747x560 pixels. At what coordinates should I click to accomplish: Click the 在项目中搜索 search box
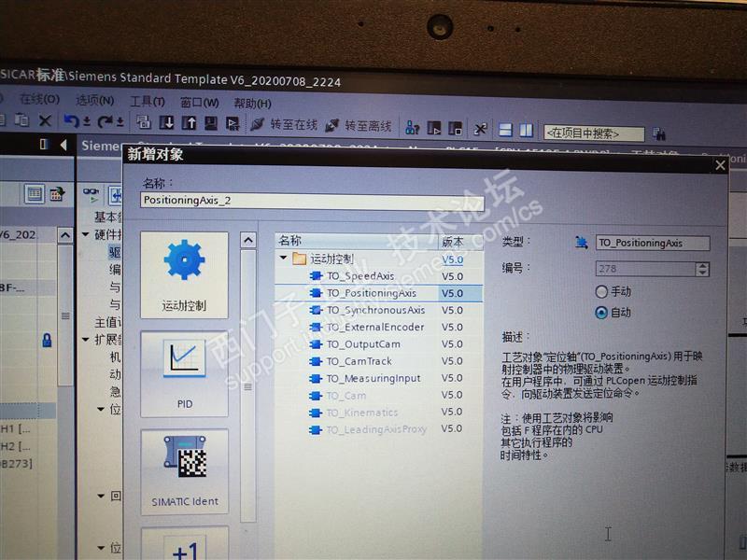[x=594, y=133]
